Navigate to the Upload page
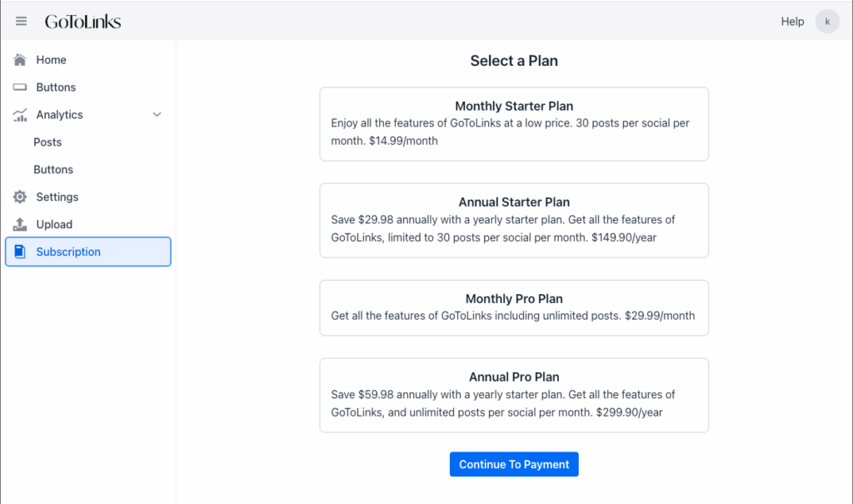The width and height of the screenshot is (853, 504). pos(54,225)
